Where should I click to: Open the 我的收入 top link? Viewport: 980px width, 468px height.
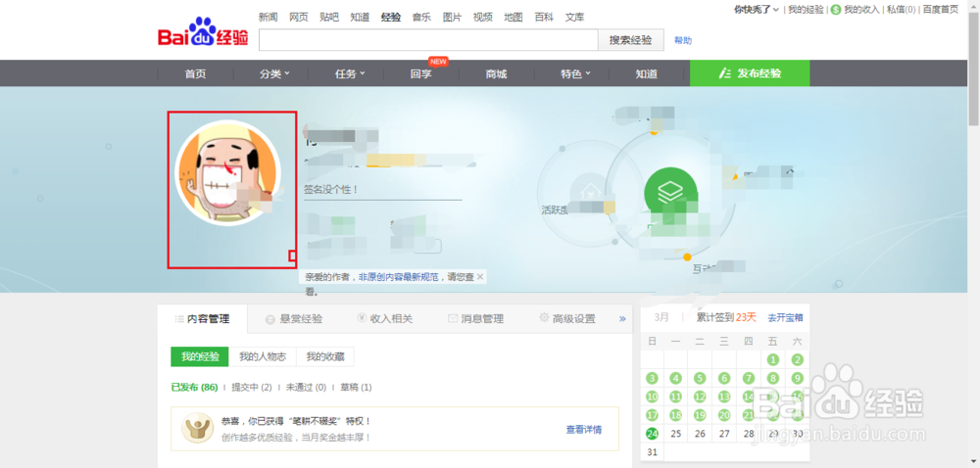861,10
